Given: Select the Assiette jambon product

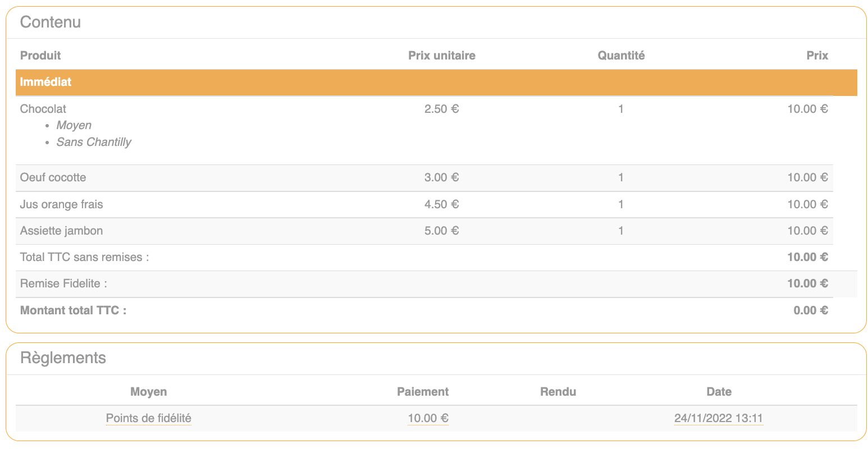Looking at the screenshot, I should pyautogui.click(x=61, y=231).
